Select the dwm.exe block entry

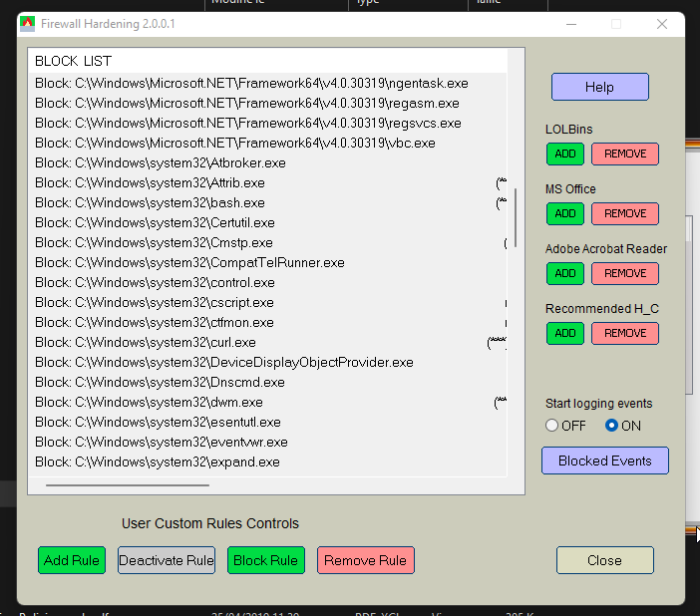click(x=267, y=402)
